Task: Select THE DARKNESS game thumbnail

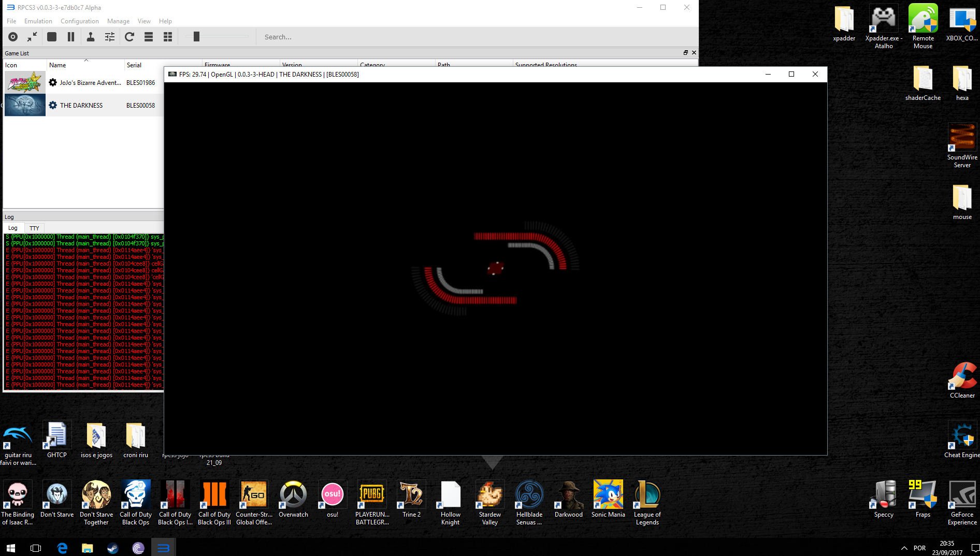Action: tap(25, 105)
